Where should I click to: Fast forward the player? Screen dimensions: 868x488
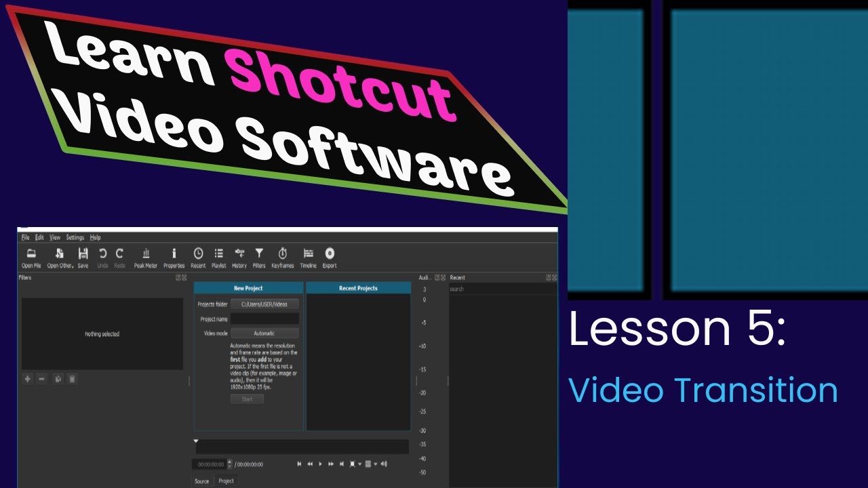pyautogui.click(x=331, y=464)
